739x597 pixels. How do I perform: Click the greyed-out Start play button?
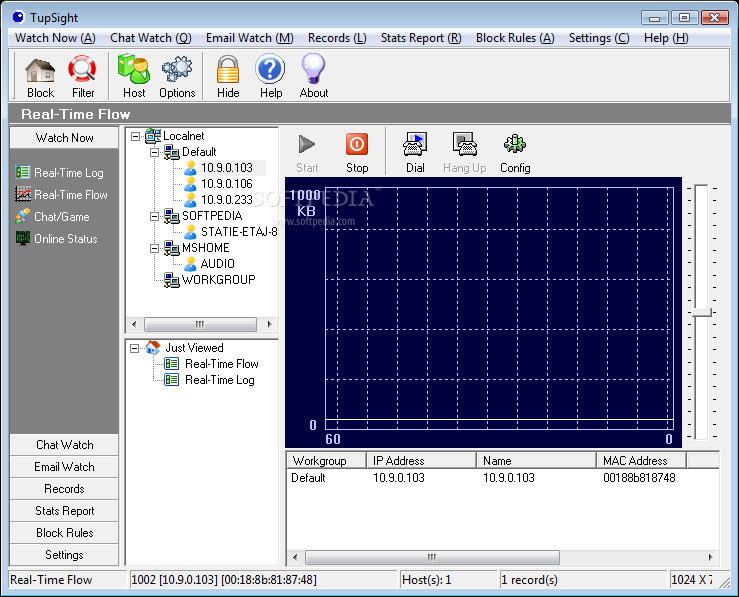click(x=307, y=145)
